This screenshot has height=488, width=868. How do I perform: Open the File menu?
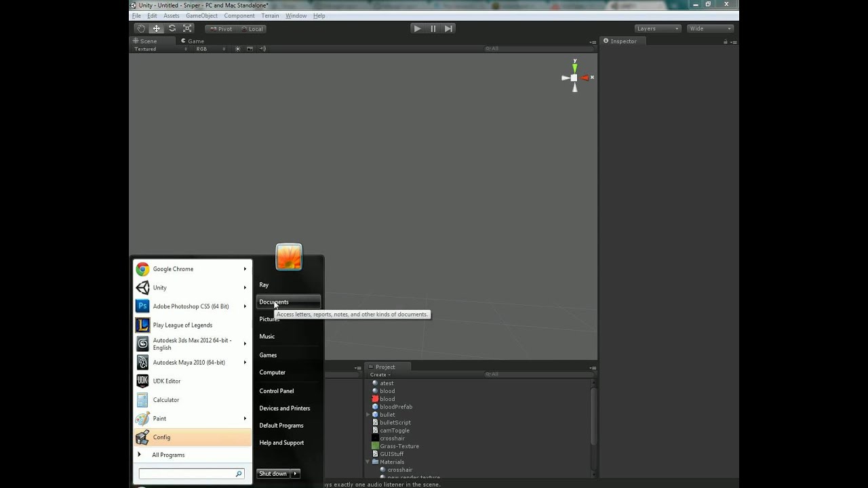(x=136, y=16)
